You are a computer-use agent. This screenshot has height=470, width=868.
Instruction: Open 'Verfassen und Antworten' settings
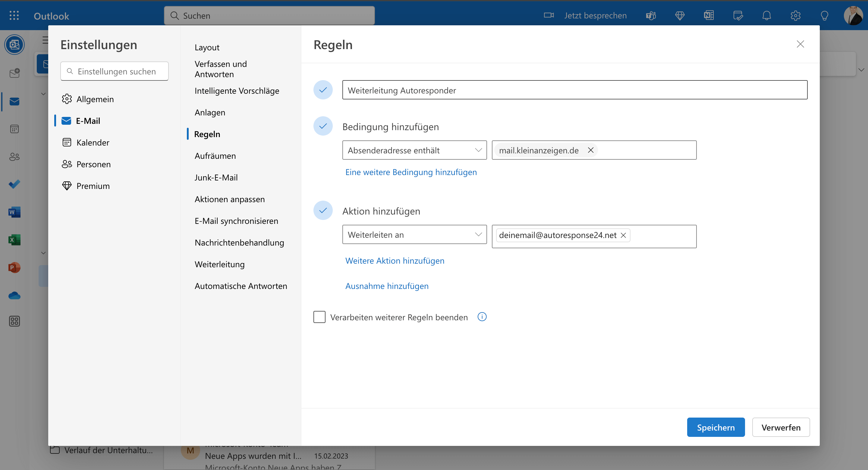point(221,69)
